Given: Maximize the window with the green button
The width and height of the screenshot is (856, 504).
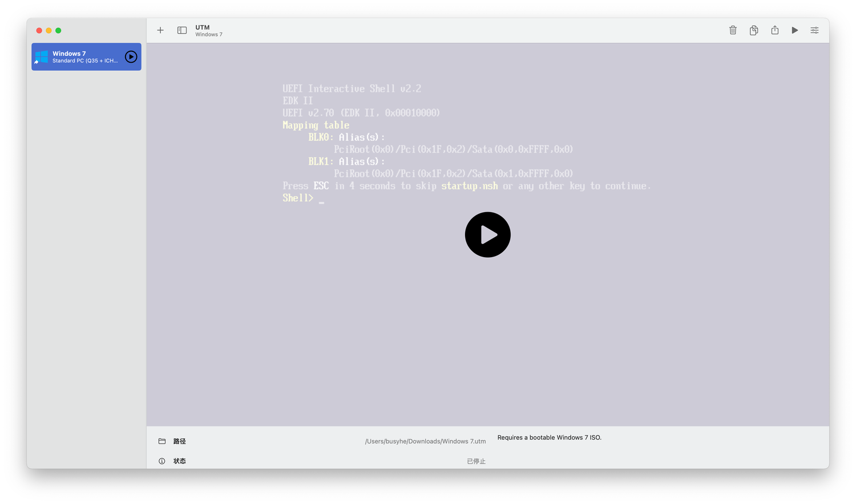Looking at the screenshot, I should coord(58,31).
